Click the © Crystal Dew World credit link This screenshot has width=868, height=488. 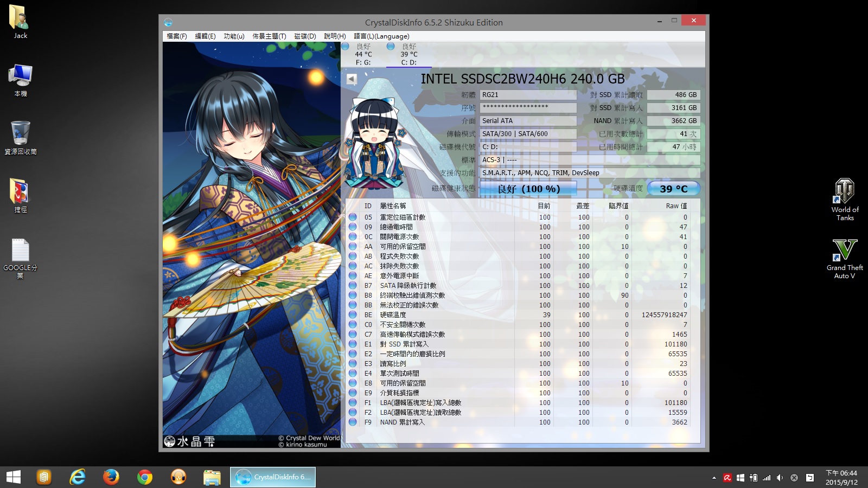[x=309, y=438]
